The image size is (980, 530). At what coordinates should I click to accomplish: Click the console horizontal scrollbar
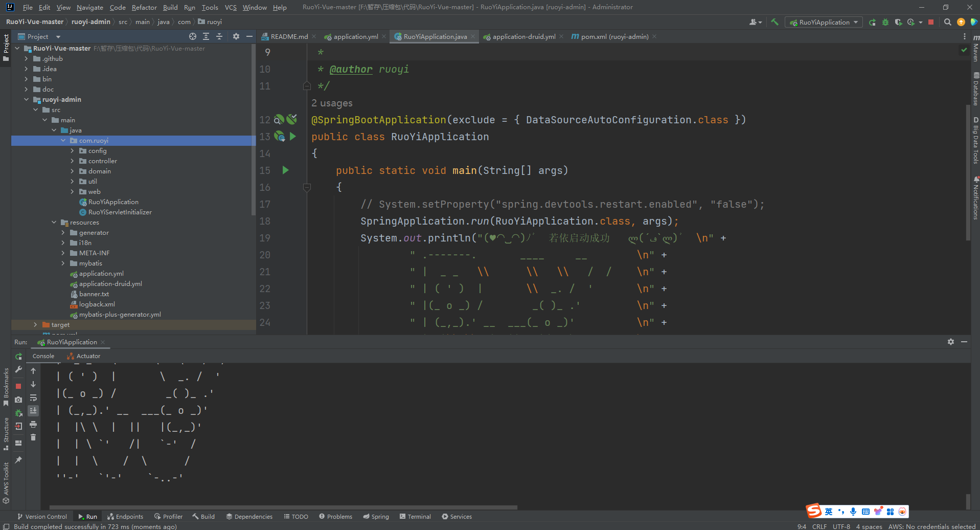pos(283,507)
